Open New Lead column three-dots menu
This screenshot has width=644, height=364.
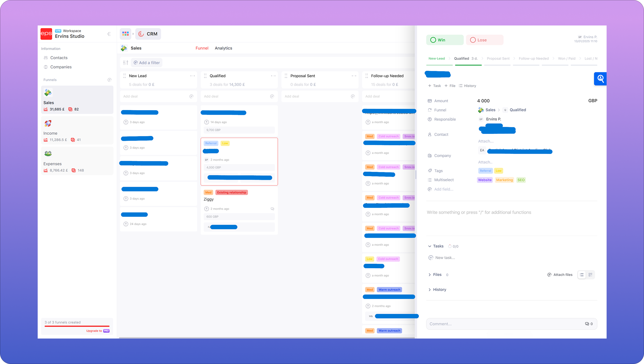point(192,76)
